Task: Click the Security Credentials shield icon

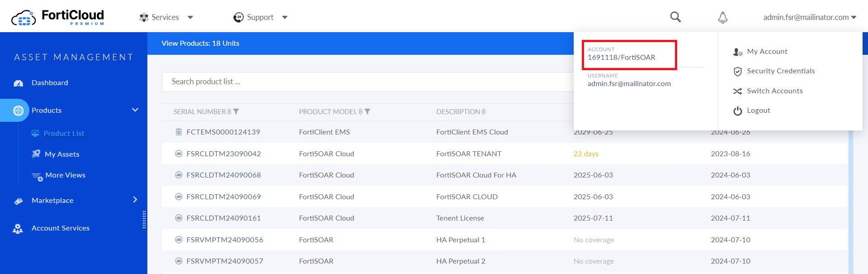Action: coord(737,71)
